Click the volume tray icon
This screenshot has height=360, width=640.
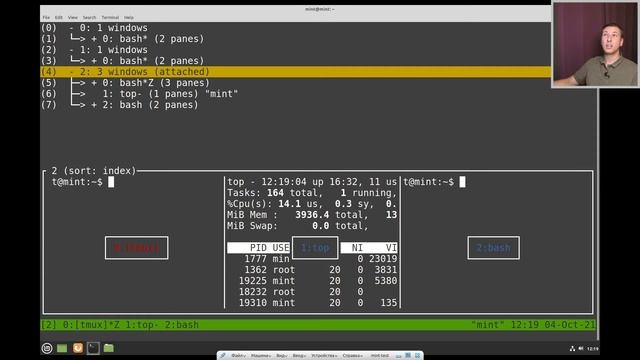click(581, 349)
